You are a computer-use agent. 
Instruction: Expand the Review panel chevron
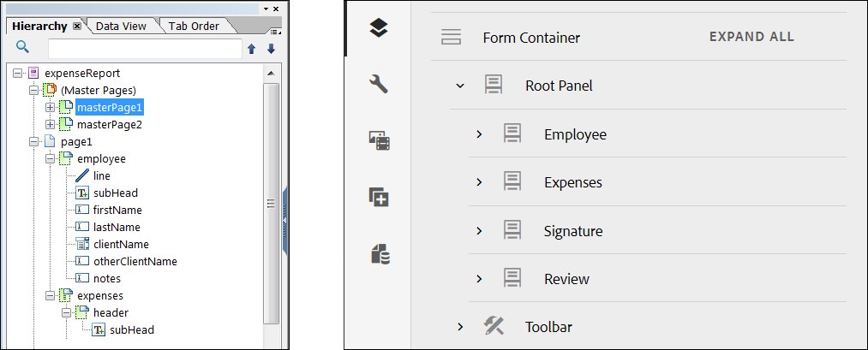click(x=479, y=279)
